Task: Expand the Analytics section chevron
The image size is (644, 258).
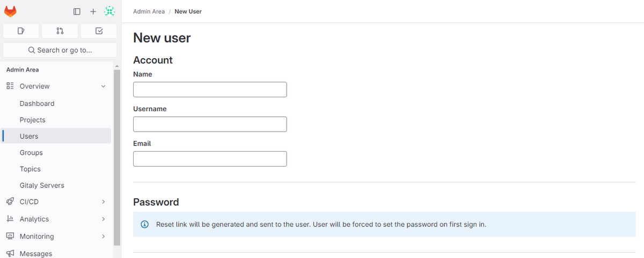Action: [x=104, y=219]
